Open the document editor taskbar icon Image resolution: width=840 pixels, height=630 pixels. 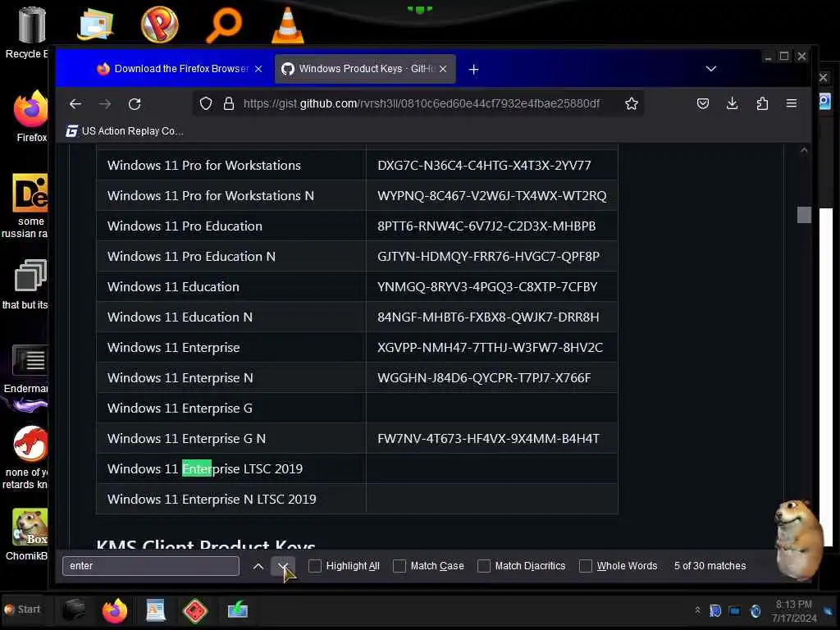tap(155, 610)
